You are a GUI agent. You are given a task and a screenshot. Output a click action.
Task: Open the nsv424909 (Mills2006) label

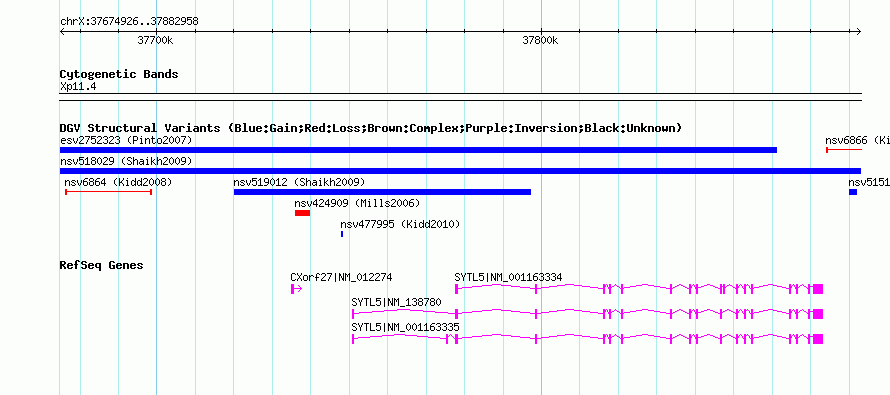coord(357,203)
